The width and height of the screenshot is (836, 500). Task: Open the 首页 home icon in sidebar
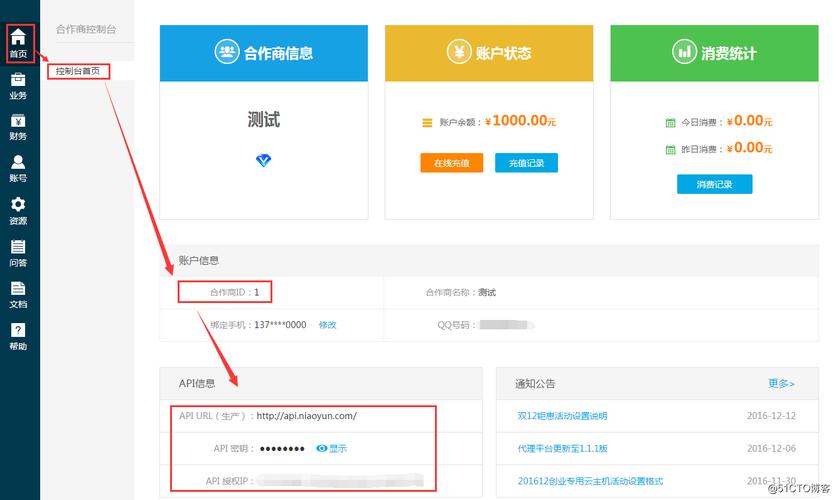(x=18, y=43)
